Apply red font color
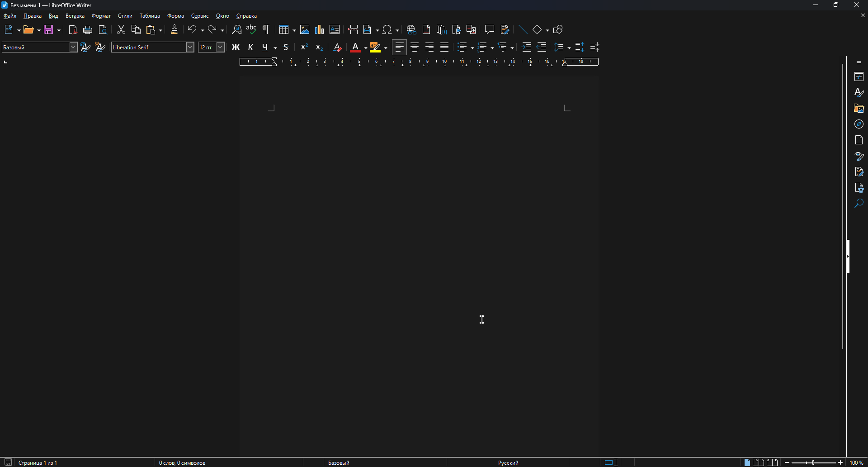 355,48
